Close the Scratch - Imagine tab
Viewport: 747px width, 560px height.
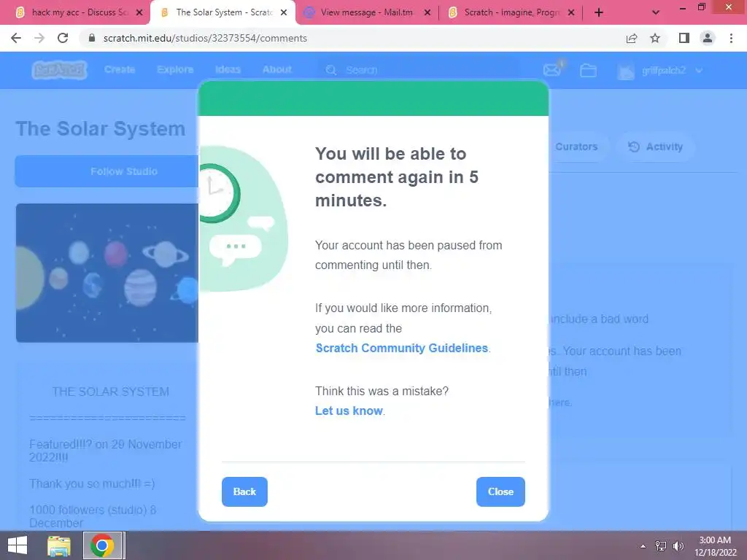point(571,12)
